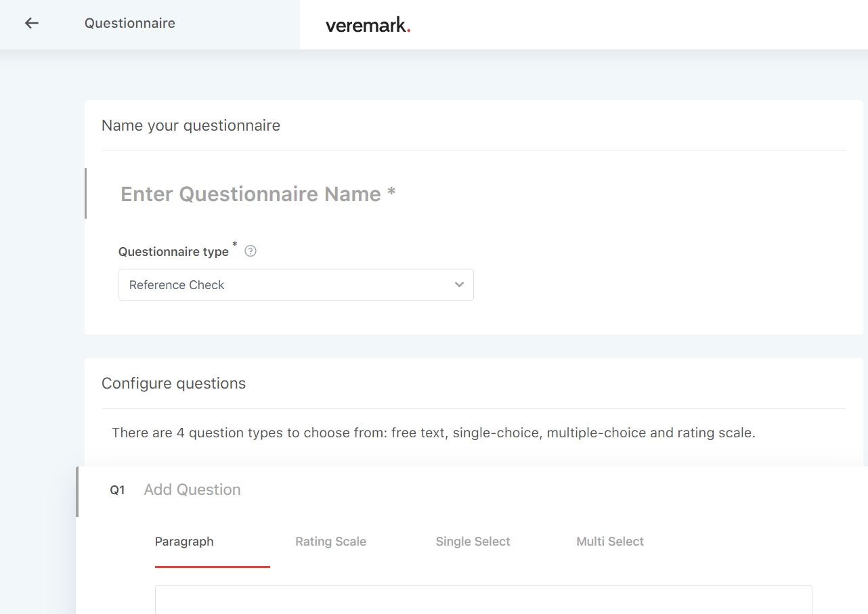
Task: Click the Add Question input for Q1
Action: (x=192, y=489)
